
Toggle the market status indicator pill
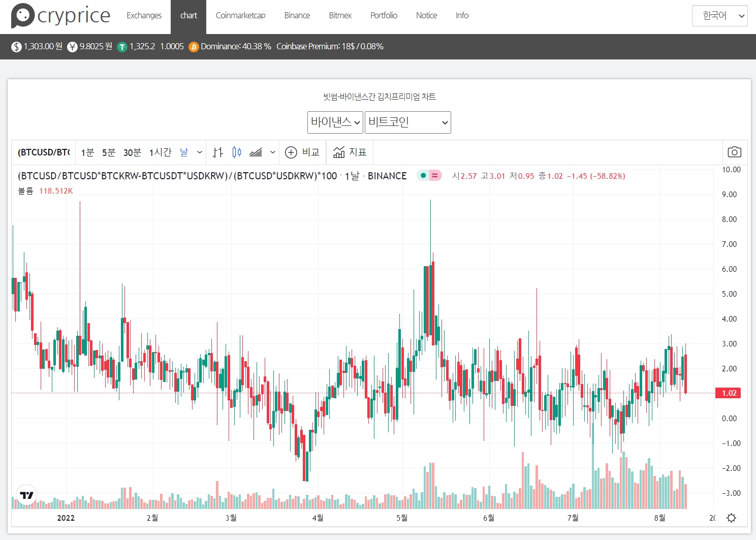click(429, 176)
